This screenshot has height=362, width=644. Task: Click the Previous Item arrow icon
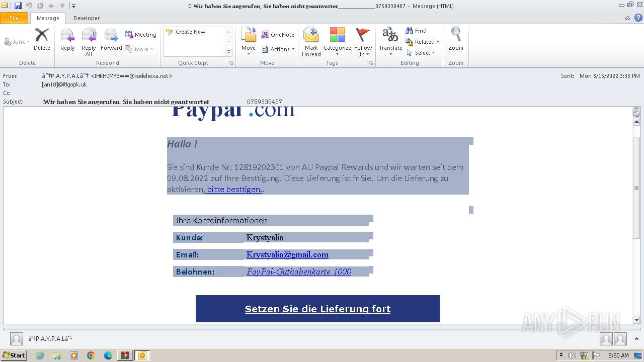click(x=51, y=6)
